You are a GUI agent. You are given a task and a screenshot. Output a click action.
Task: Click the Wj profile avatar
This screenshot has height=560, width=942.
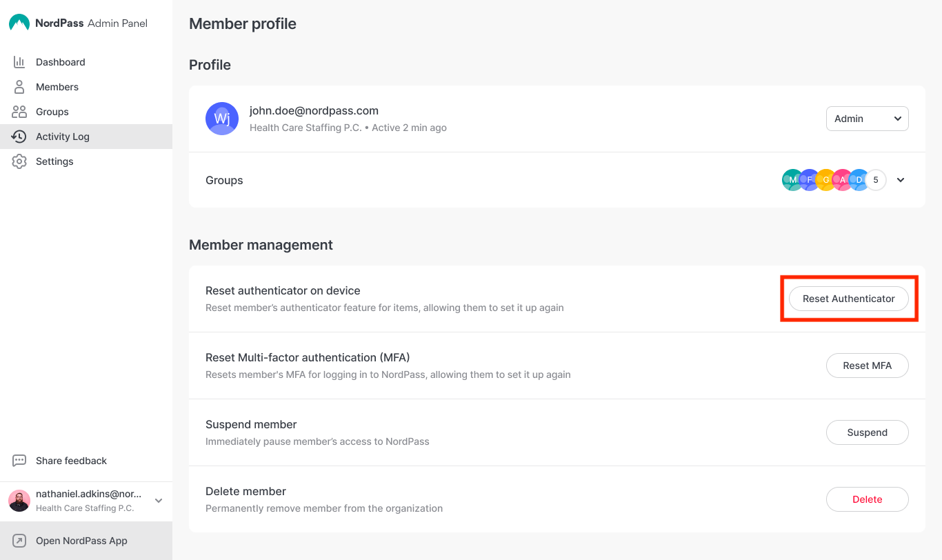(x=222, y=119)
